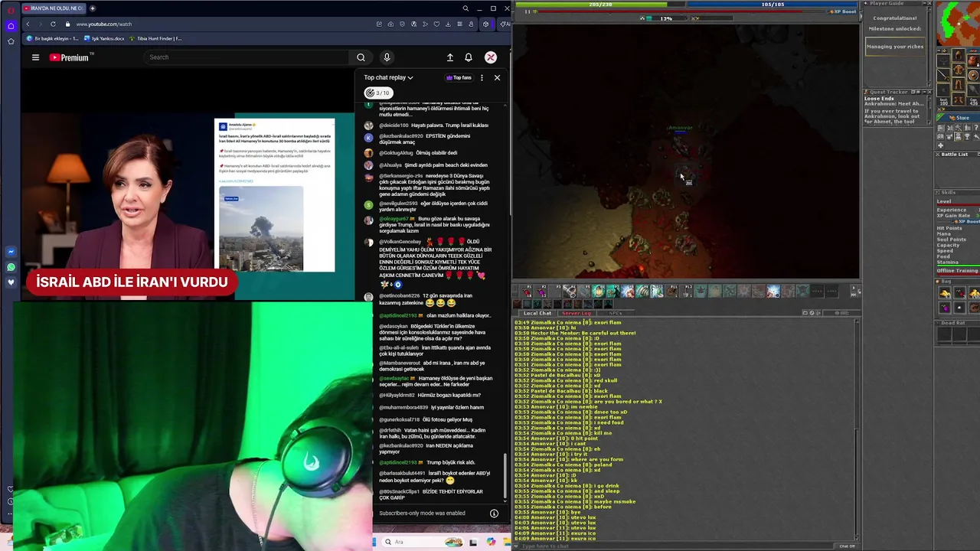Click the Offline Training skill bar
This screenshot has width=980, height=551.
click(957, 271)
